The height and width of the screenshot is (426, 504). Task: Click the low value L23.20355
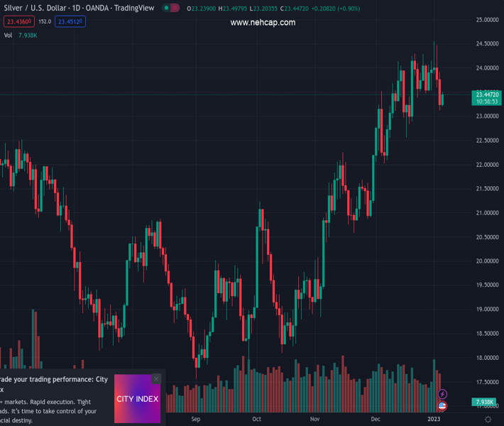point(263,9)
